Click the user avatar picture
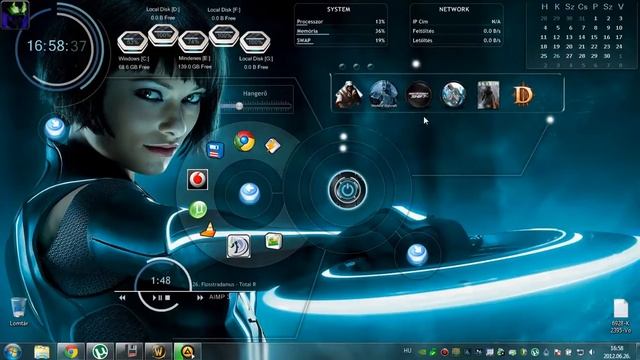The width and height of the screenshot is (640, 360). (15, 15)
